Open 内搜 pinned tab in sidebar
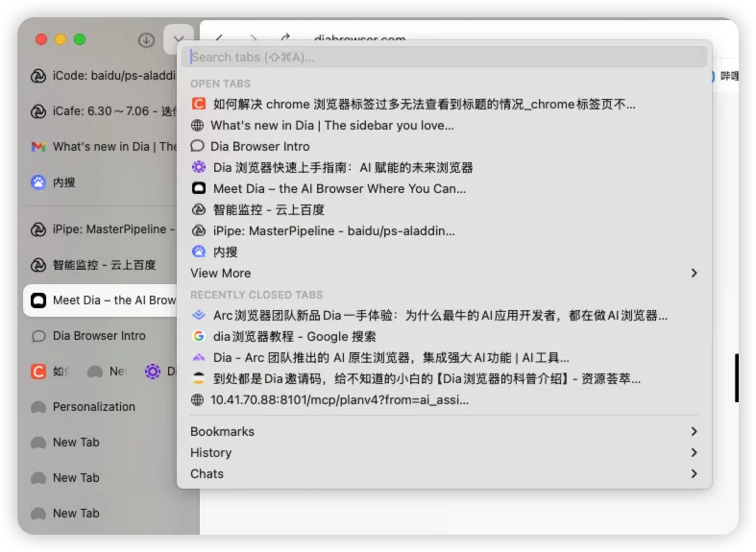 [101, 182]
